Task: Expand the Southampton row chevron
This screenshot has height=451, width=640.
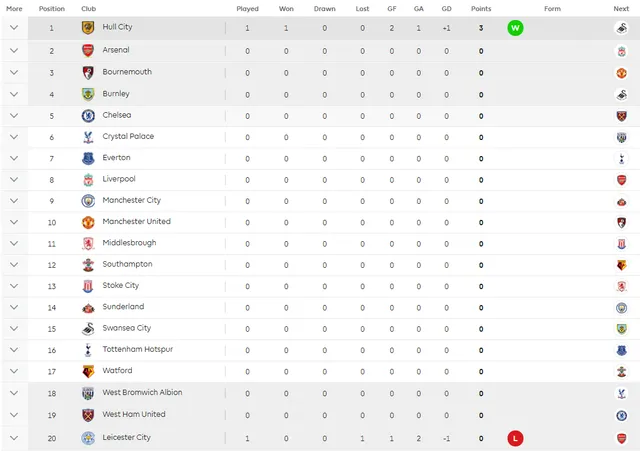Action: 14,265
